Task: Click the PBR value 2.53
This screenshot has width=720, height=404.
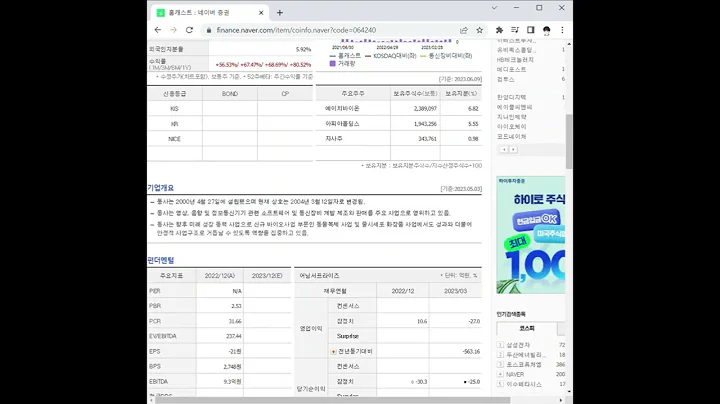Action: [x=236, y=306]
